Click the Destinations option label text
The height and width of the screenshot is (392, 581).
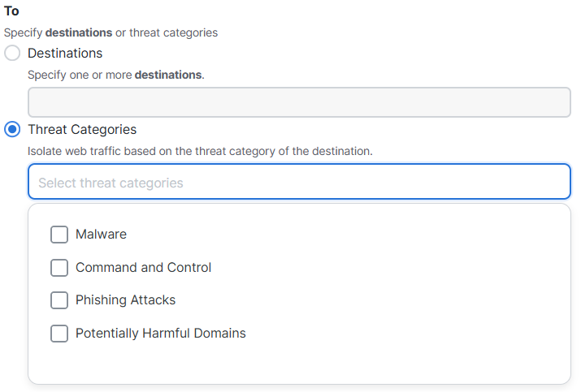click(65, 54)
